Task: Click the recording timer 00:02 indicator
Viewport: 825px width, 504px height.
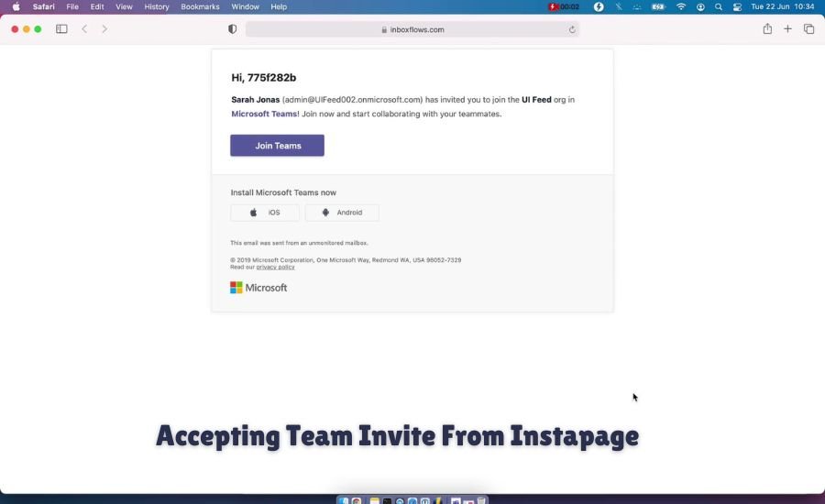Action: coord(564,6)
